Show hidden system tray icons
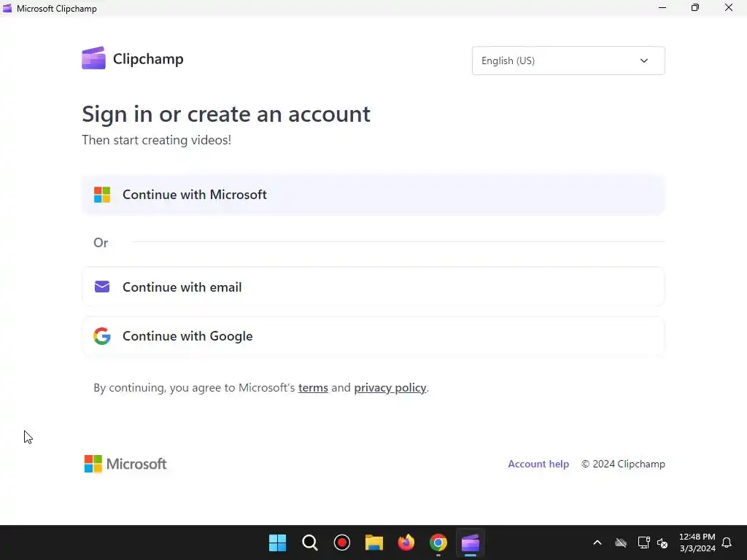Viewport: 747px width, 560px height. [597, 542]
